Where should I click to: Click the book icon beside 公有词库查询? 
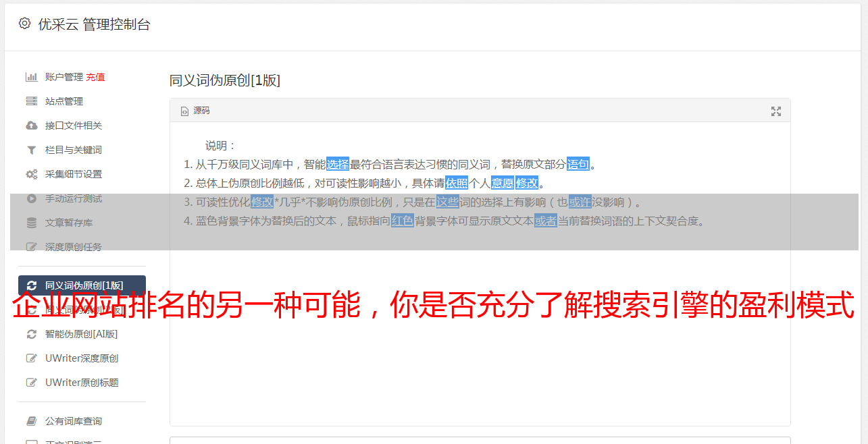coord(31,421)
